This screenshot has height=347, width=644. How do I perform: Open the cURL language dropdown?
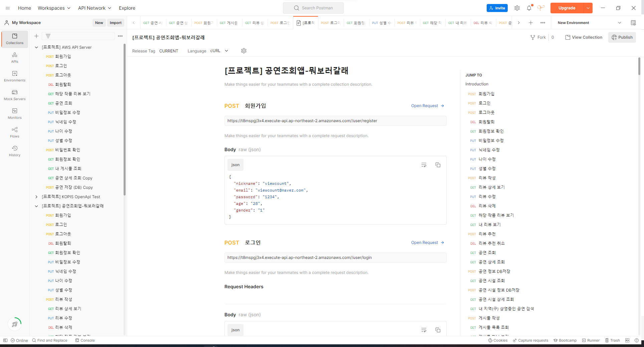219,51
